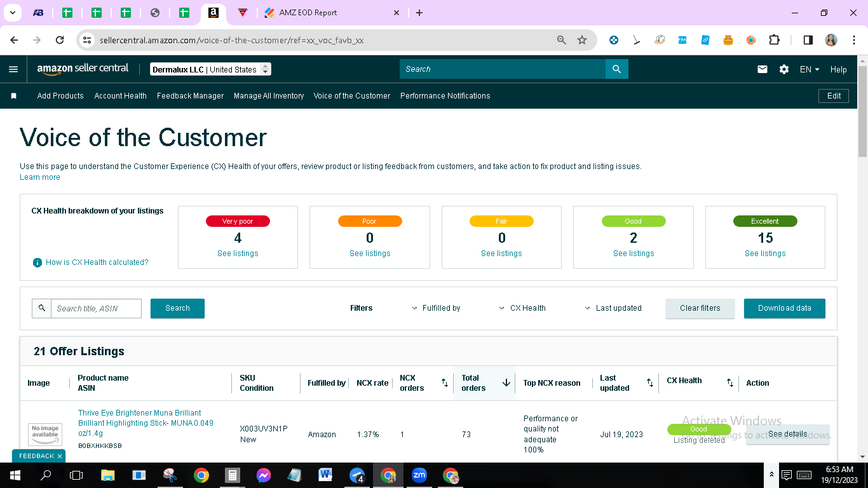Click the teal Search button beside the ASIN field

[x=177, y=308]
